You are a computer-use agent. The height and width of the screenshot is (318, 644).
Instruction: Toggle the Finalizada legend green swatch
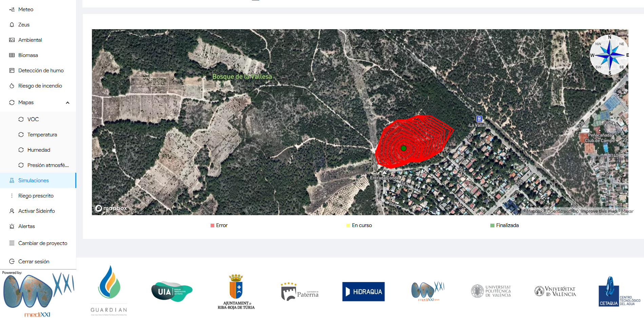492,226
